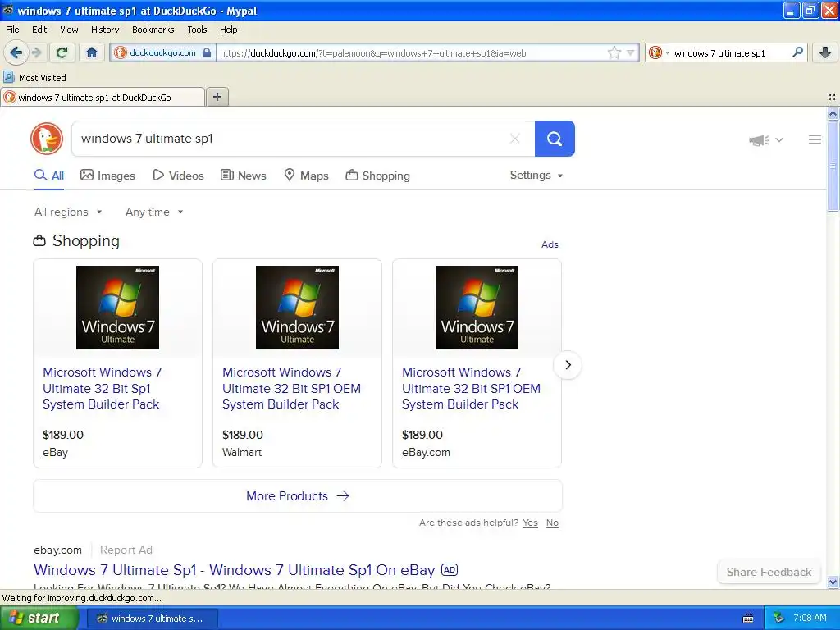Click the Share Feedback button
The height and width of the screenshot is (630, 840).
769,572
